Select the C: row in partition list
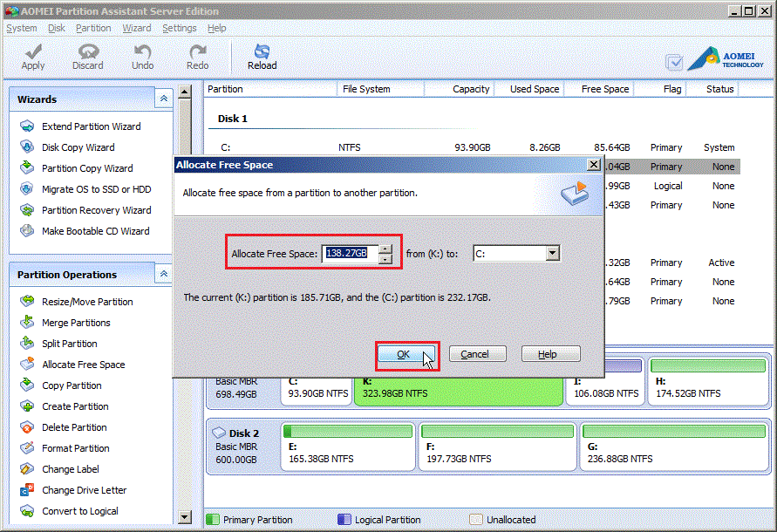This screenshot has height=532, width=777. pos(474,147)
